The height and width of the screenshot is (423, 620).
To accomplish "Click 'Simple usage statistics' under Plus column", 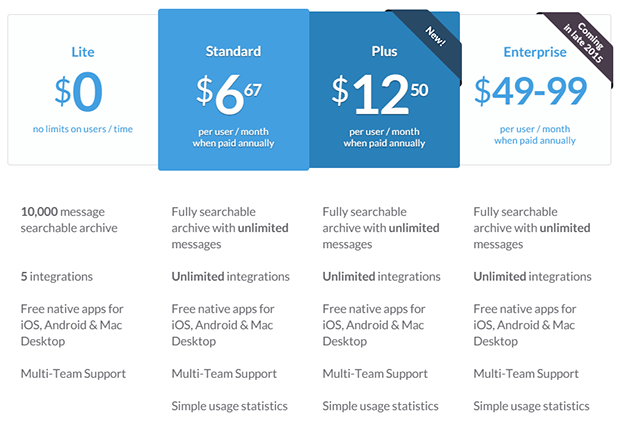I will tap(380, 406).
